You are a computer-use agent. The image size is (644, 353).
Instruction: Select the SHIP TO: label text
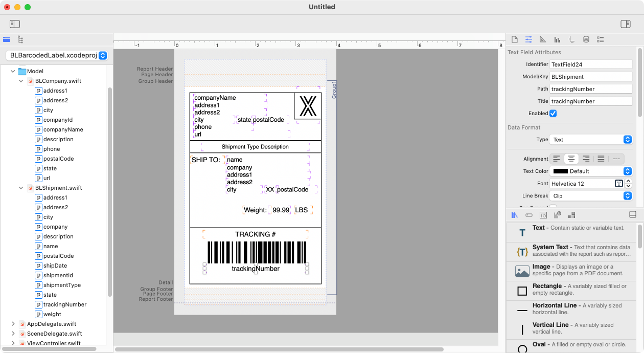click(206, 160)
